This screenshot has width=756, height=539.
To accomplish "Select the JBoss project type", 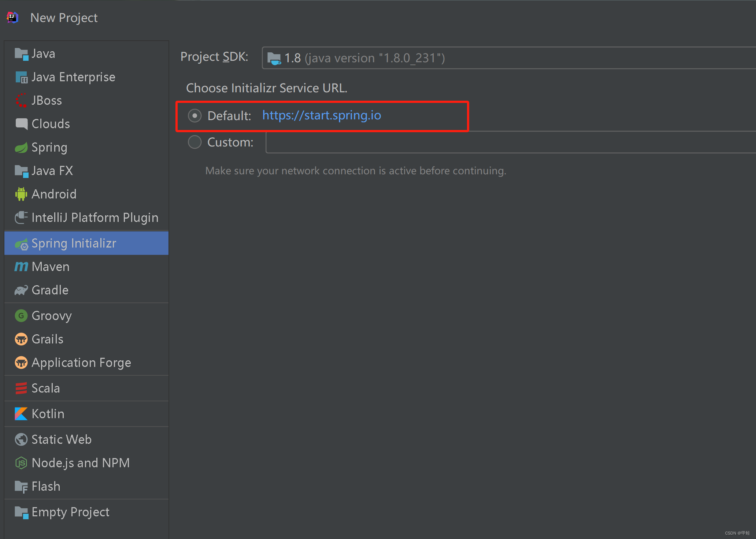I will tap(47, 100).
